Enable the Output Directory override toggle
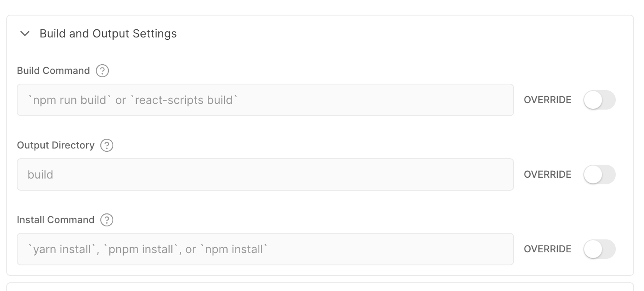This screenshot has width=644, height=291. (599, 174)
